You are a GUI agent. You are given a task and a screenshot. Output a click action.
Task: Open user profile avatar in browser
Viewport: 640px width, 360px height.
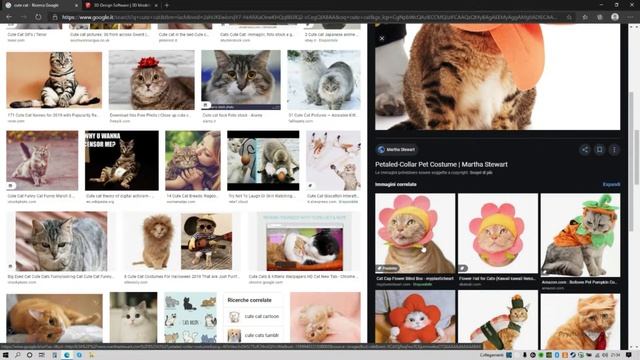615,17
